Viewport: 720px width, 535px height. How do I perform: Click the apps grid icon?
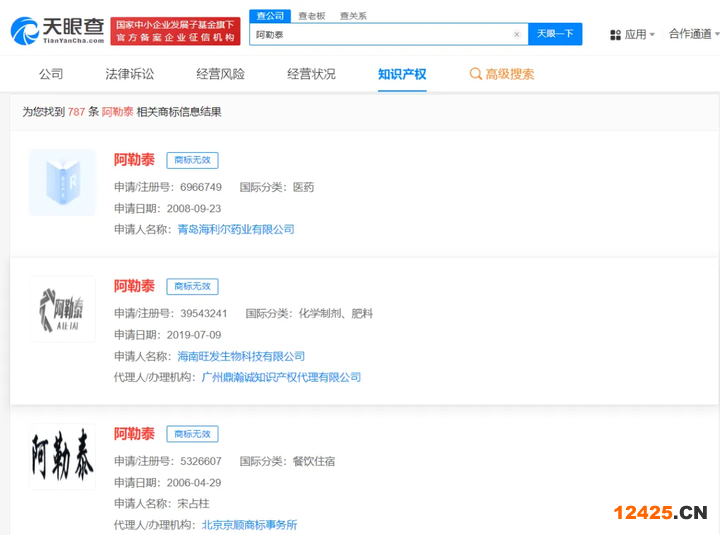[615, 35]
